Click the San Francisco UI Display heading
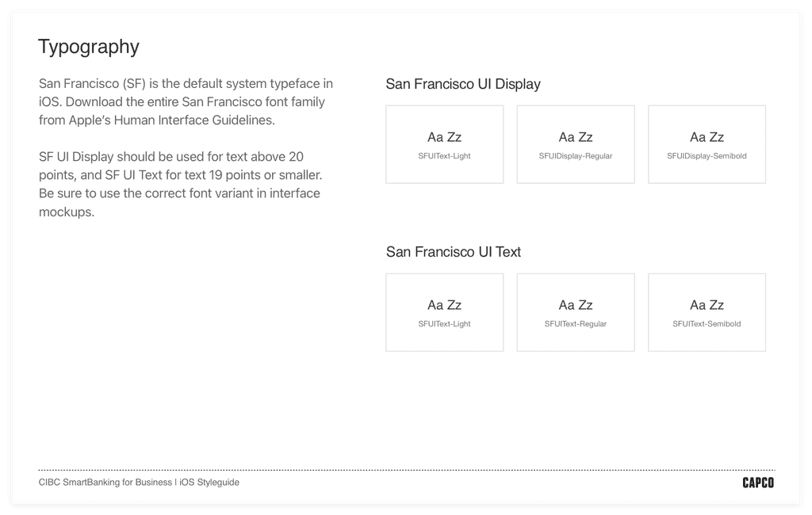 coord(463,84)
